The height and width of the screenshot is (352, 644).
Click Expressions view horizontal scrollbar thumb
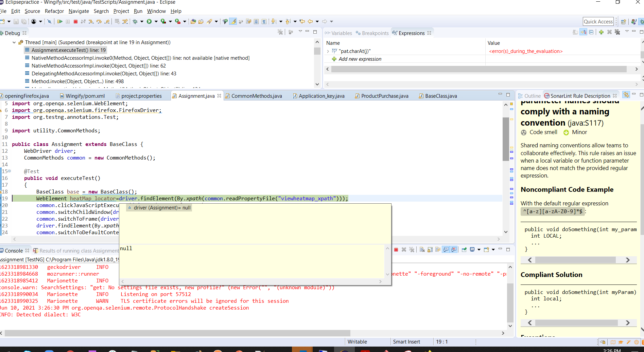pos(479,69)
